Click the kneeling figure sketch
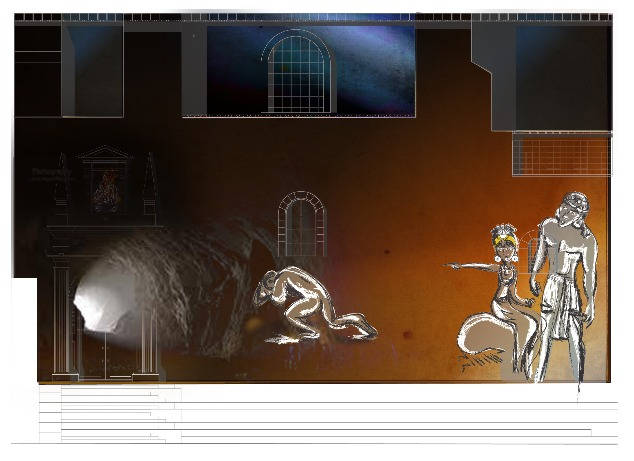Image resolution: width=634 pixels, height=461 pixels. 312,308
